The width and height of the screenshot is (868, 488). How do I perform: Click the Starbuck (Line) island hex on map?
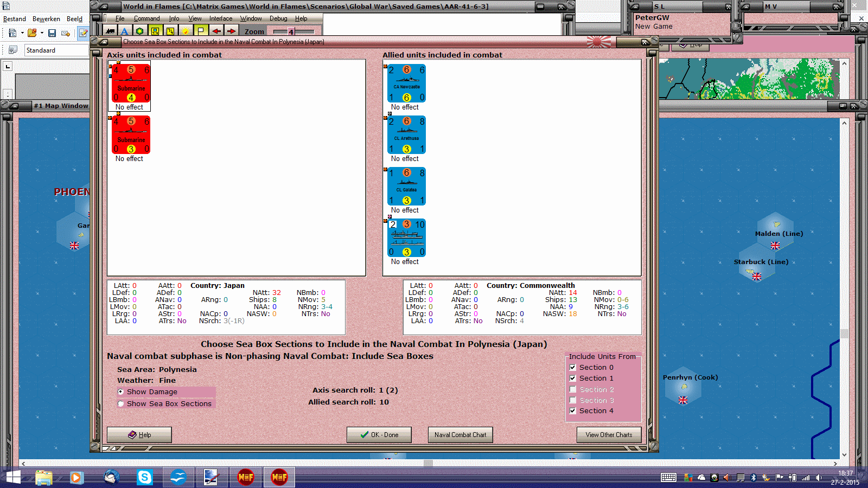(x=757, y=263)
